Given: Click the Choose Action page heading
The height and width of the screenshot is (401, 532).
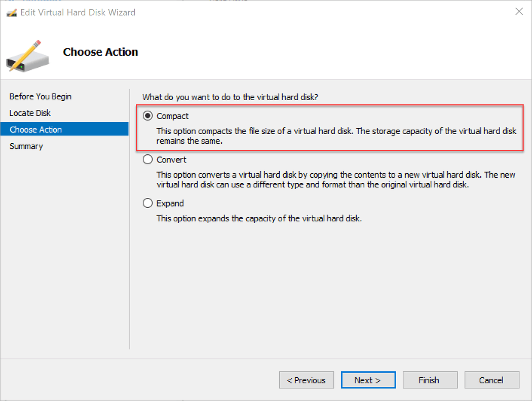Looking at the screenshot, I should tap(100, 52).
